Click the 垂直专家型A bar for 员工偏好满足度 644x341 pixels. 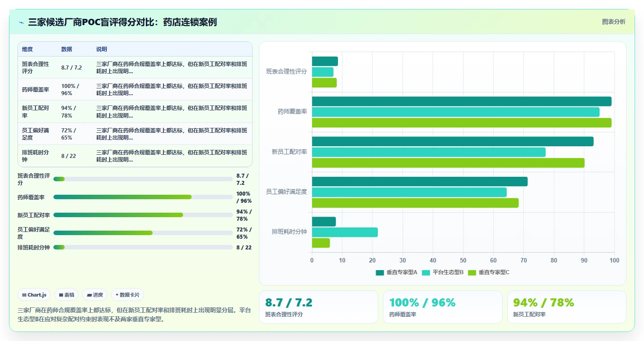coord(420,182)
